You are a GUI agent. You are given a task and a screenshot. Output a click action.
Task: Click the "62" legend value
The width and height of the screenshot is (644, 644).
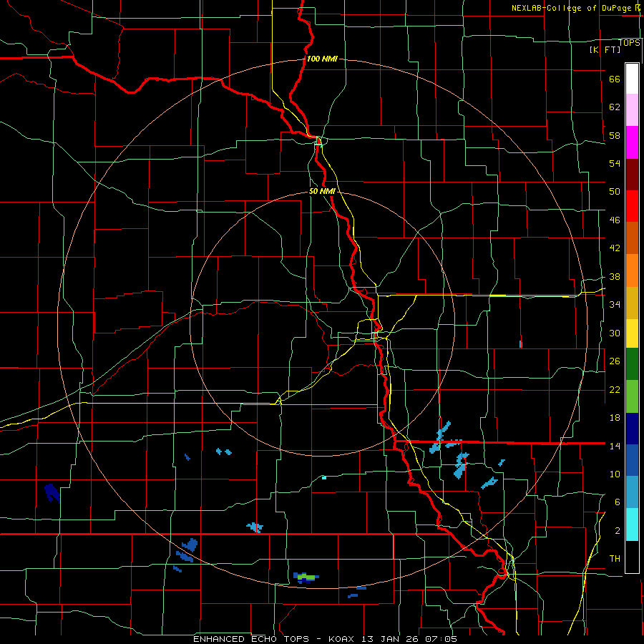click(x=615, y=107)
